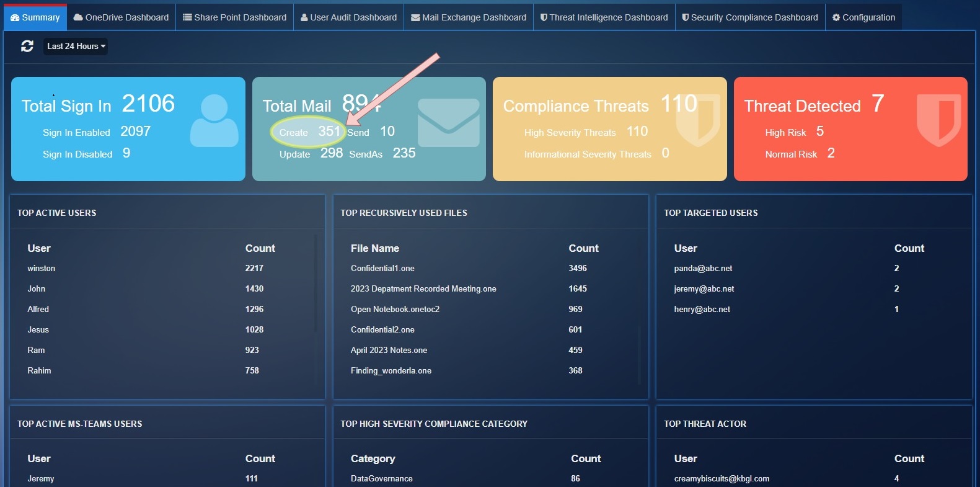The height and width of the screenshot is (487, 980).
Task: Go to the User Audit Dashboard tab
Action: pyautogui.click(x=348, y=17)
